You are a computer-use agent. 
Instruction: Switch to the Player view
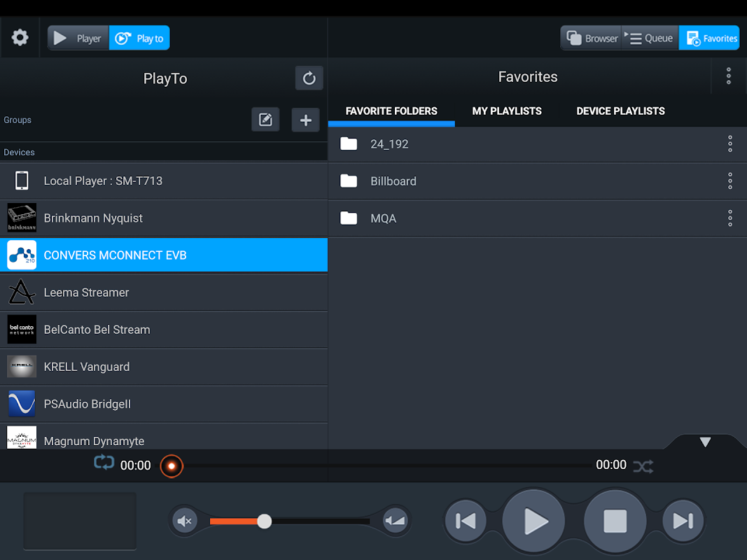point(78,38)
